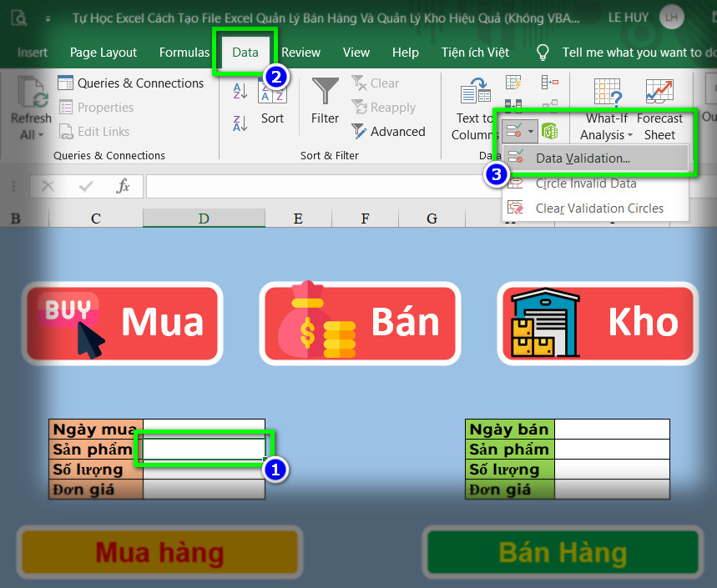Screen dimensions: 717x588
Task: Open the What-If Analysis dropdown
Action: pos(606,109)
